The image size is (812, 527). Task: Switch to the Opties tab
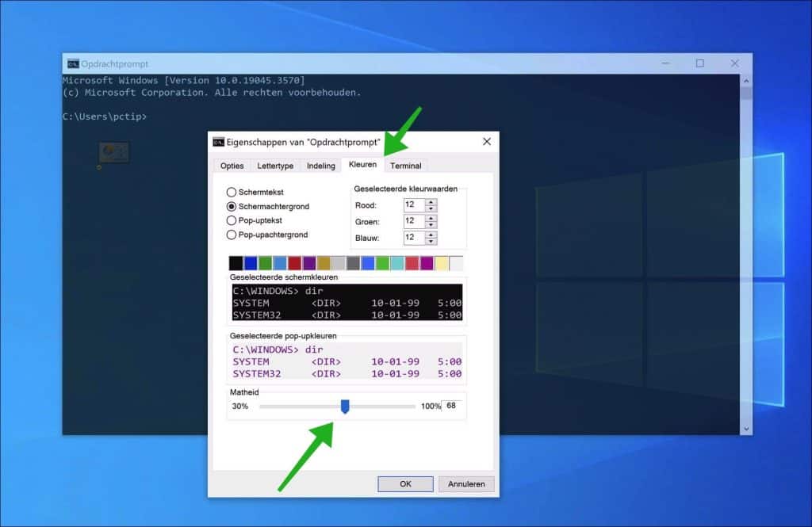(232, 166)
